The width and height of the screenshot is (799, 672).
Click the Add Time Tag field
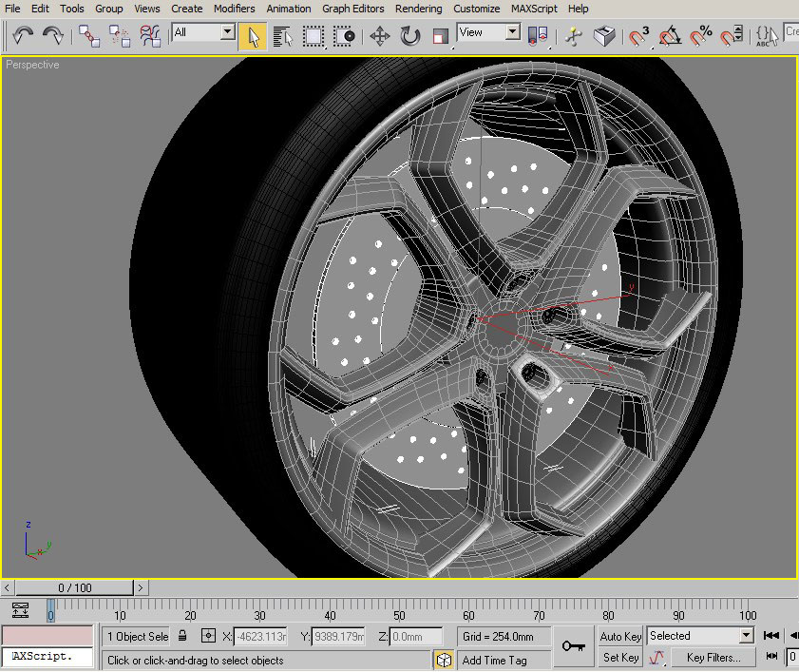504,661
